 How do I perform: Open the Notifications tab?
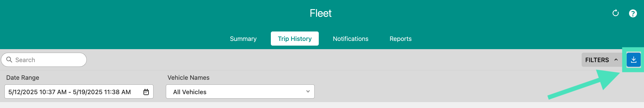(x=351, y=39)
